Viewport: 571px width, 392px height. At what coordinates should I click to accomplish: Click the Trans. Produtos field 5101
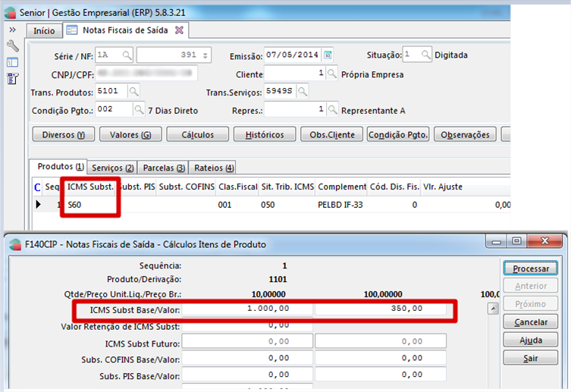(111, 91)
